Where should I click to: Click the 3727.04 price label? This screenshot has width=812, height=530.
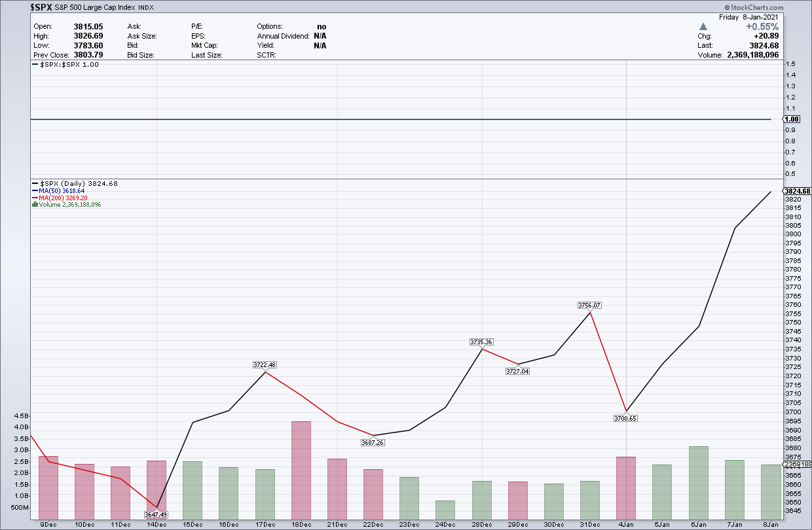pyautogui.click(x=517, y=371)
